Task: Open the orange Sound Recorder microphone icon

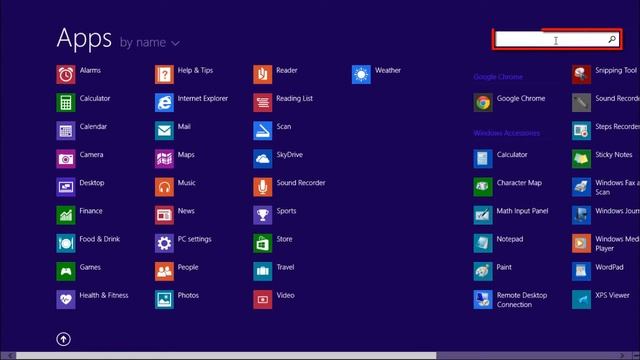Action: coord(263,187)
